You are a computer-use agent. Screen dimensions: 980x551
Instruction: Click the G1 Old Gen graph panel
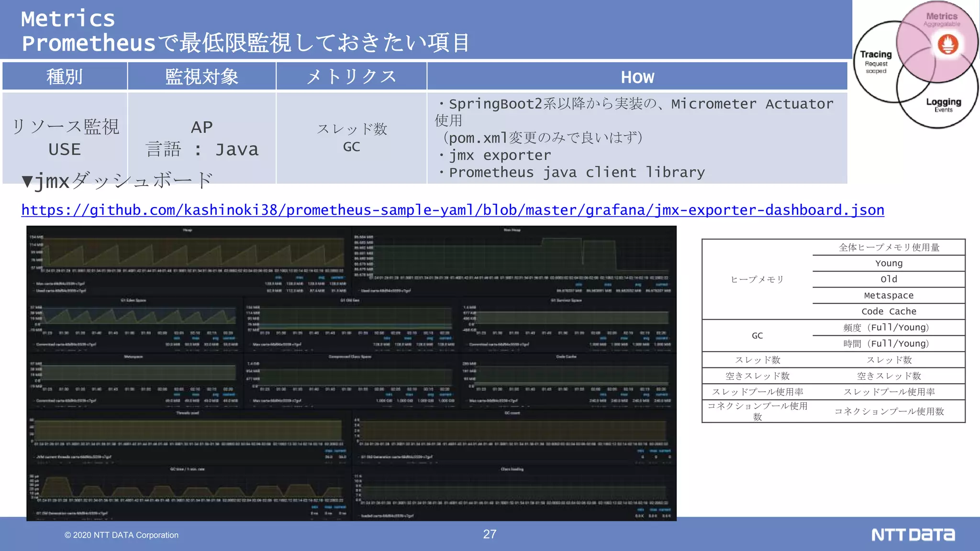click(x=351, y=324)
